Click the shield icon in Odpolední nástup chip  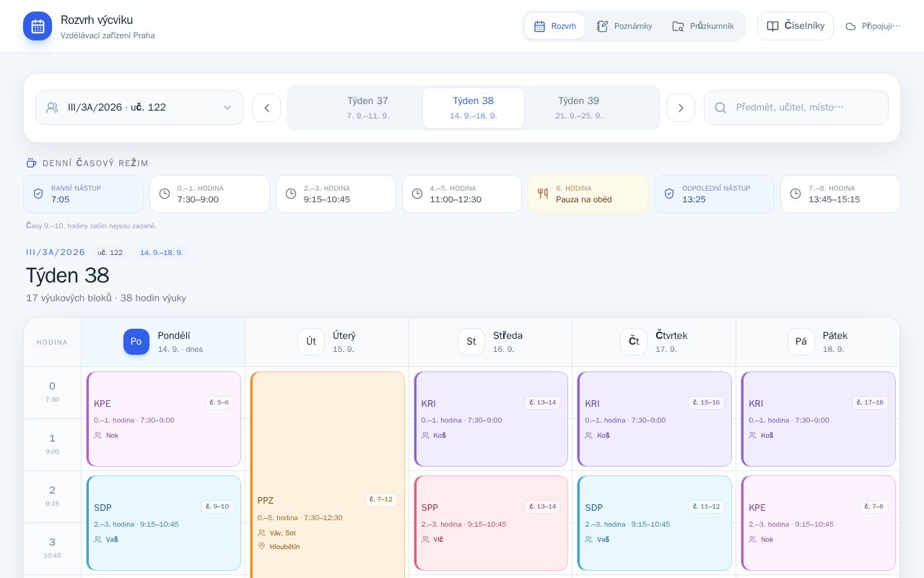point(669,194)
